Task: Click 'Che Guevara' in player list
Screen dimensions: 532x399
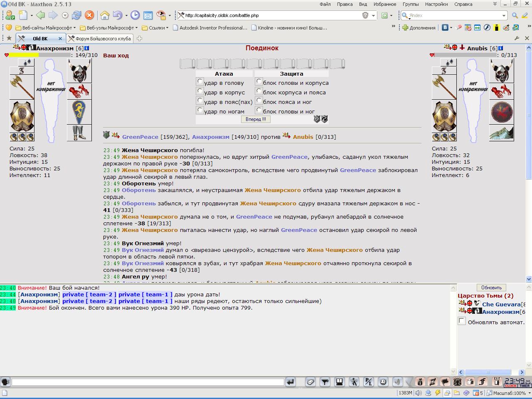Action: [x=501, y=304]
